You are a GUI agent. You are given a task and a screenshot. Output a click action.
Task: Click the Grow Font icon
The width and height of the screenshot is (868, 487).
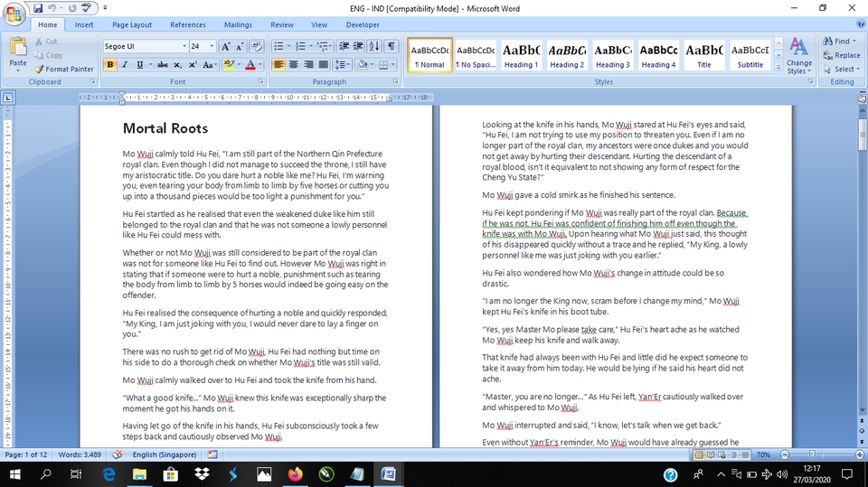[x=225, y=46]
